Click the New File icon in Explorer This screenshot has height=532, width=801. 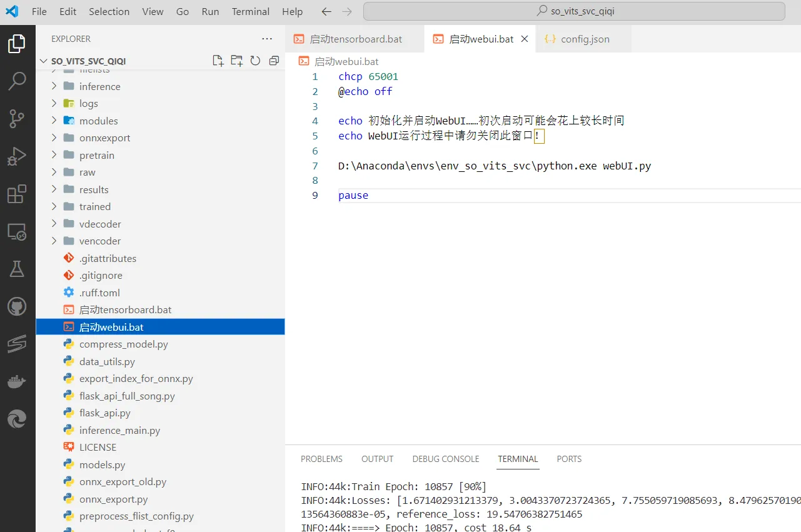pyautogui.click(x=218, y=61)
